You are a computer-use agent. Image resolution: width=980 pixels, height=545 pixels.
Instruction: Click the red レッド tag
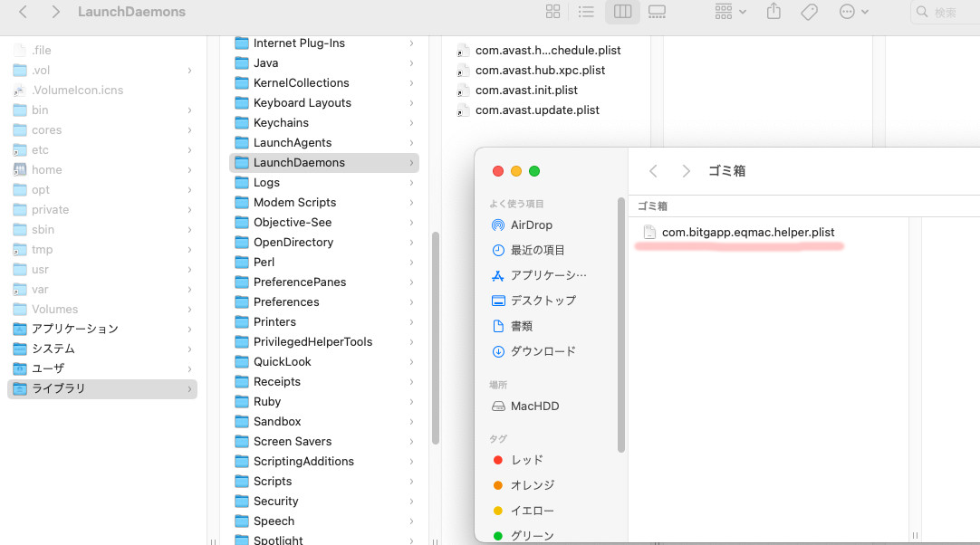tap(526, 460)
